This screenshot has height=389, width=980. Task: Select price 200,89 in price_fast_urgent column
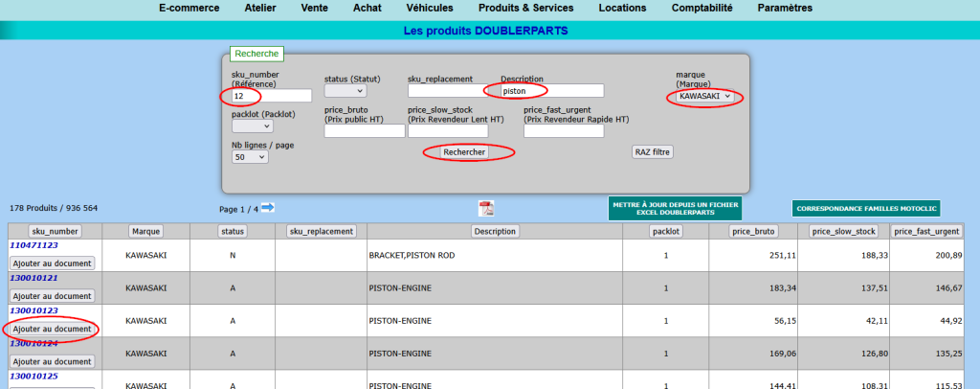click(947, 255)
